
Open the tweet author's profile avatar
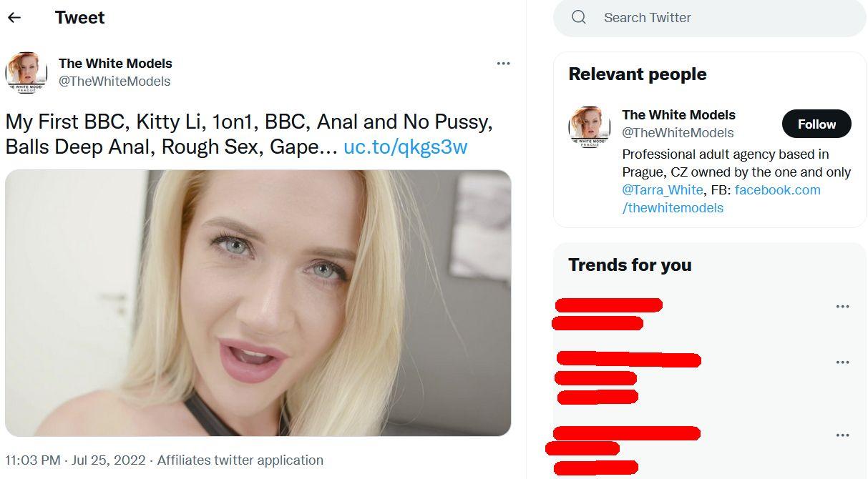click(x=26, y=72)
